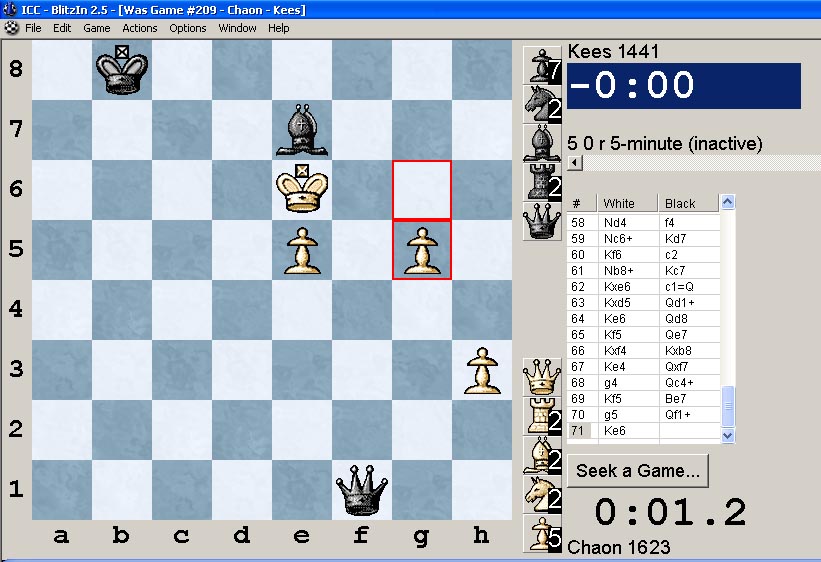821x562 pixels.
Task: Click player name Chaon 1623
Action: pyautogui.click(x=618, y=547)
